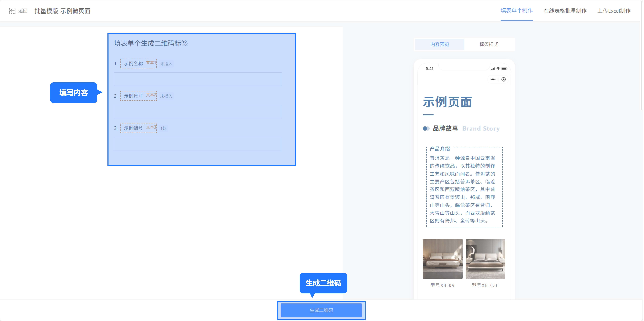This screenshot has width=644, height=321.
Task: Select the 内容预览 tab
Action: [439, 44]
